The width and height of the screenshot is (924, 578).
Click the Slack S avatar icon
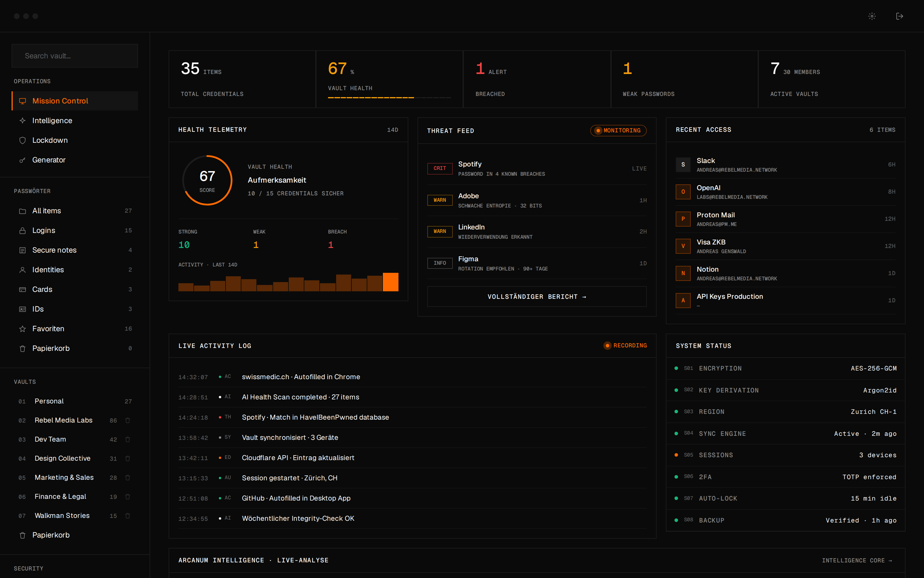point(683,165)
